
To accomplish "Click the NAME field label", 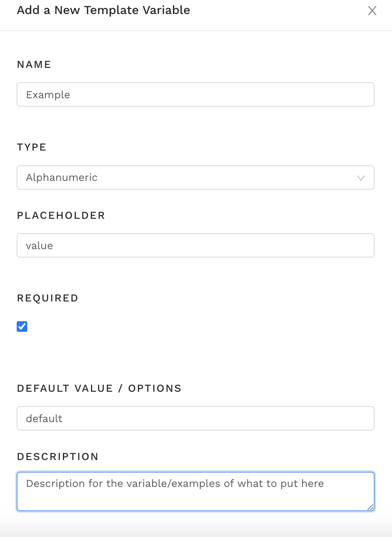I will 34,64.
